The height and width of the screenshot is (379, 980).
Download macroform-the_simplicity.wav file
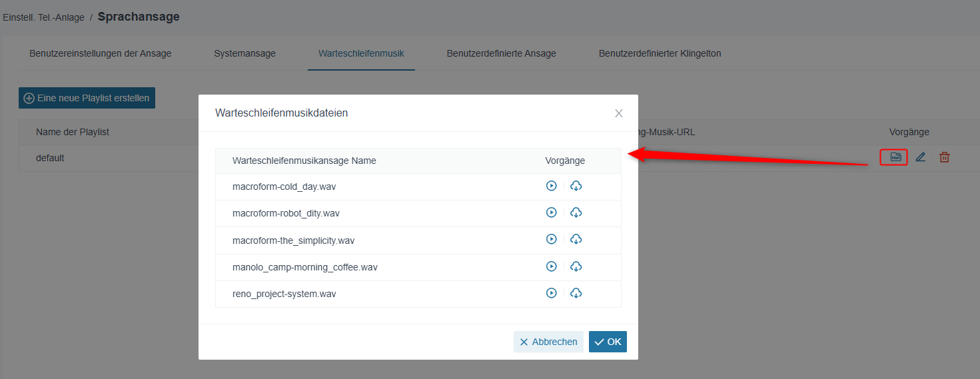click(576, 239)
